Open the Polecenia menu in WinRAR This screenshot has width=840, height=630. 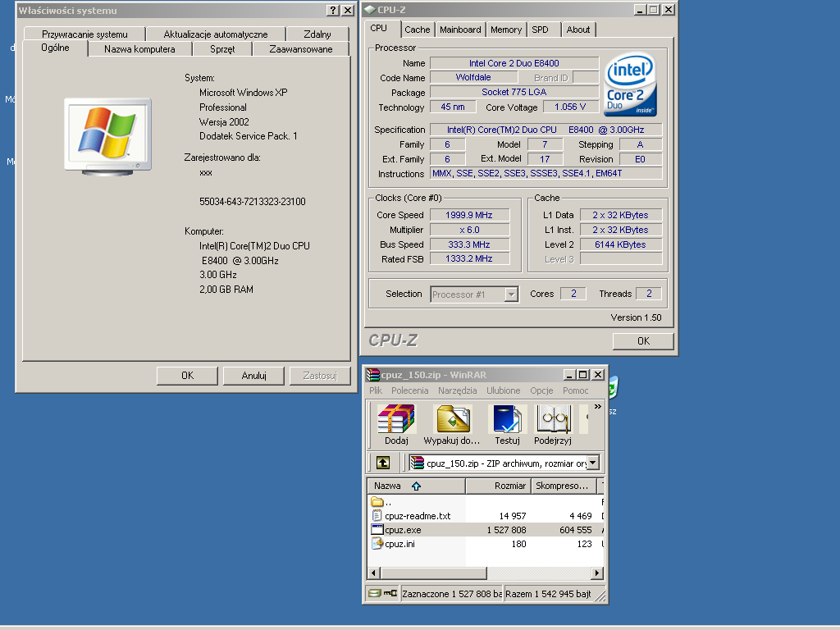coord(410,390)
